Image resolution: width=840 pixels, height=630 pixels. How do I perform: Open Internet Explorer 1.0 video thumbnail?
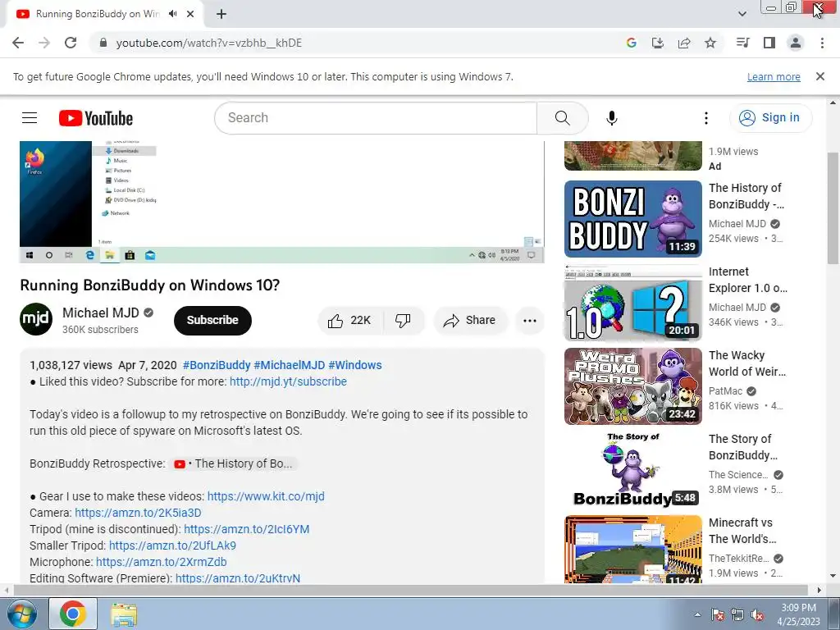point(632,303)
